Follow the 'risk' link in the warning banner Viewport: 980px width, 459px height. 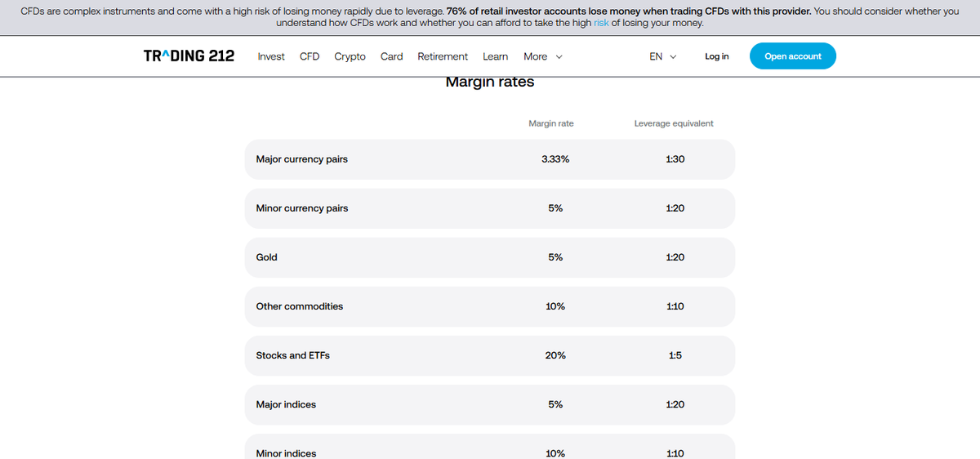pyautogui.click(x=601, y=24)
